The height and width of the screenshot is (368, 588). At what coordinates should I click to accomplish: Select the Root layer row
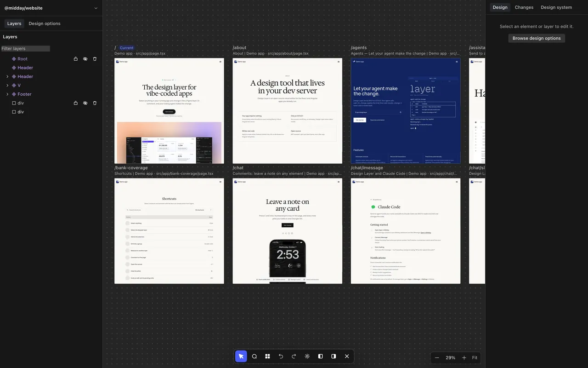coord(51,59)
